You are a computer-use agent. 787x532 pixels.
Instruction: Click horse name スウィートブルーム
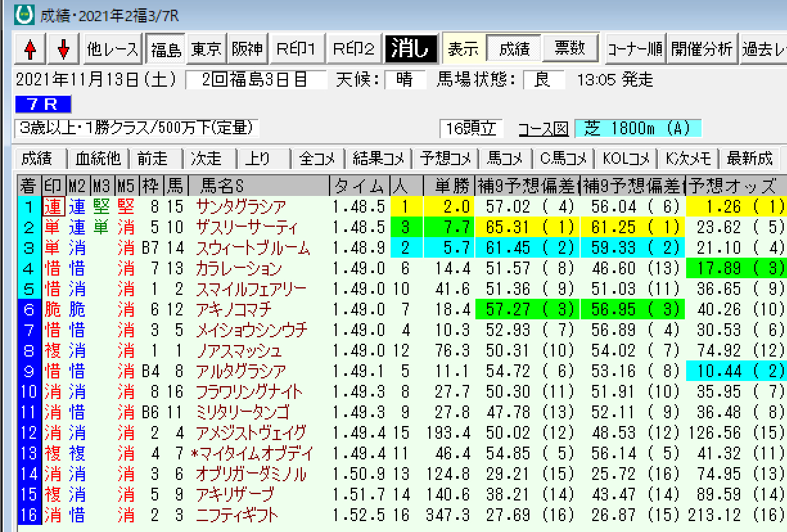pos(253,248)
